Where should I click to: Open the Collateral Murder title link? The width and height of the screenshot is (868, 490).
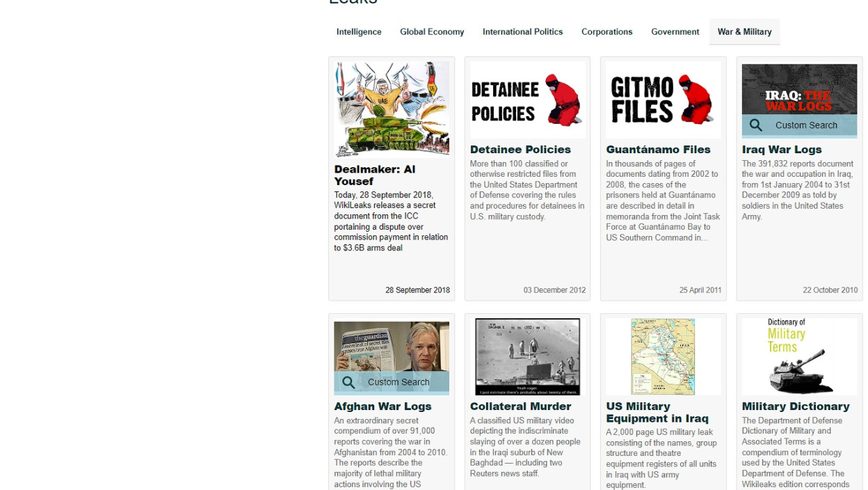click(520, 406)
